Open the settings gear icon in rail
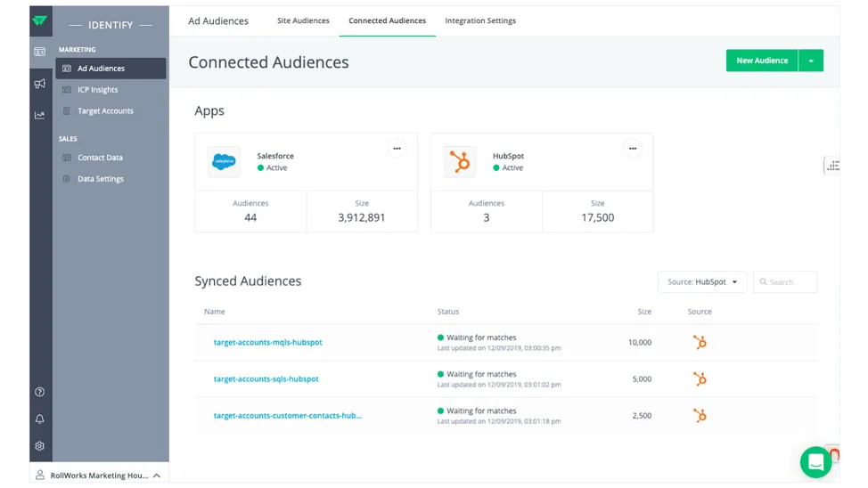Screen dimensions: 868x488 [x=40, y=446]
